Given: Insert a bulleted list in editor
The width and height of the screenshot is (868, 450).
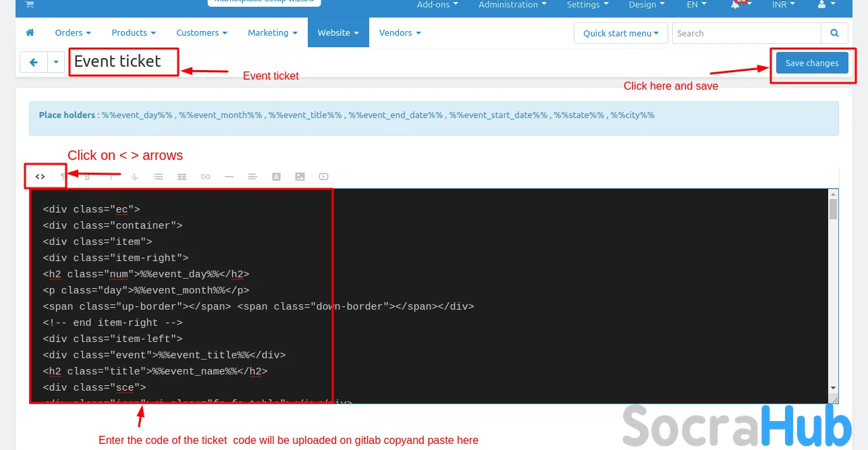Looking at the screenshot, I should click(158, 177).
